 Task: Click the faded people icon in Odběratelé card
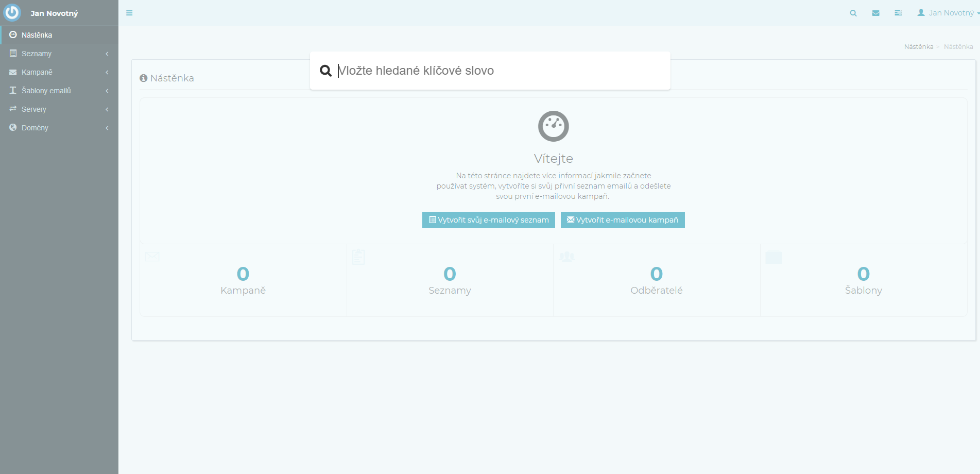(x=567, y=256)
